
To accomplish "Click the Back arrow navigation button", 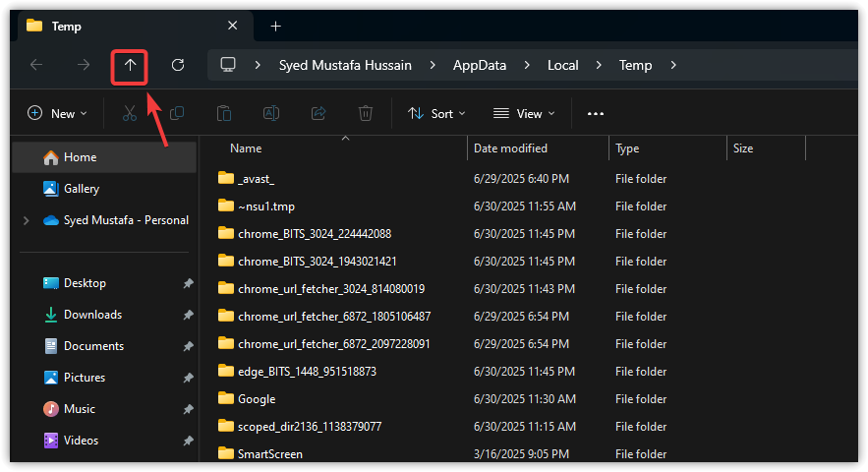I will coord(36,65).
